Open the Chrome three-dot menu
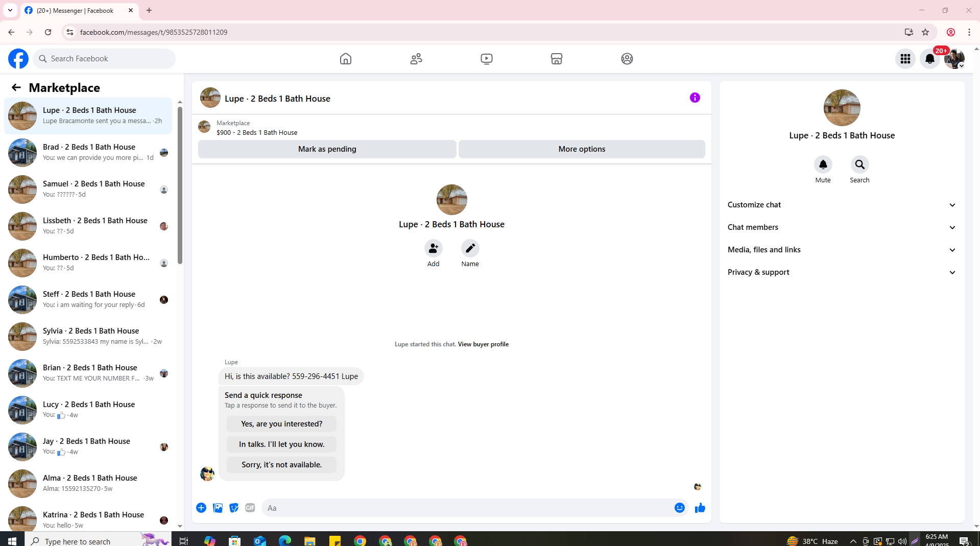Viewport: 980px width, 546px height. pos(969,32)
